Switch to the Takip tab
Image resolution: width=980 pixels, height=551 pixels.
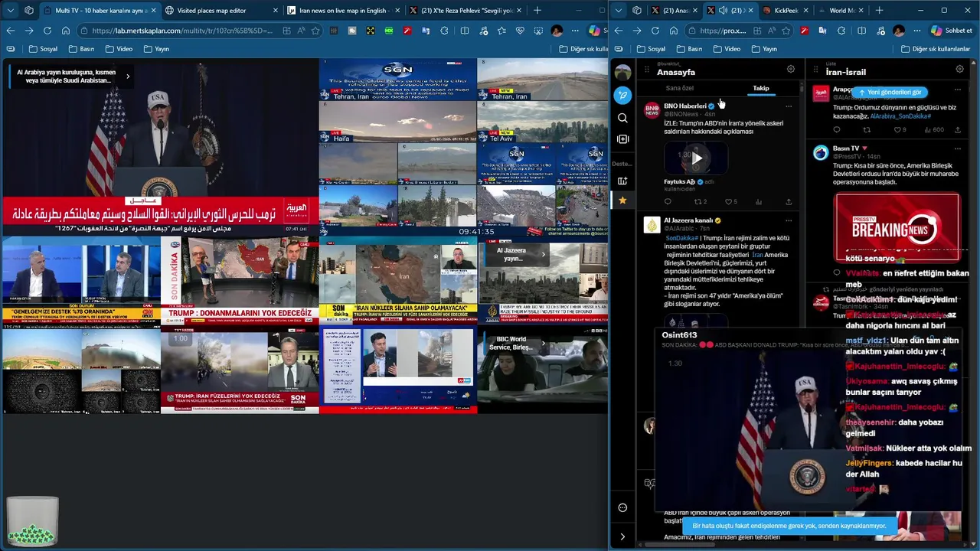(760, 88)
